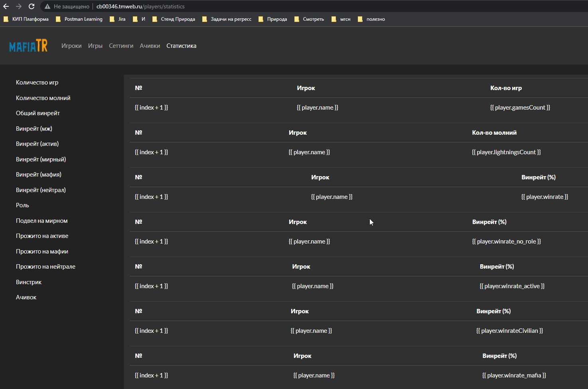This screenshot has width=588, height=389.
Task: Click the browser reload icon
Action: pyautogui.click(x=32, y=6)
